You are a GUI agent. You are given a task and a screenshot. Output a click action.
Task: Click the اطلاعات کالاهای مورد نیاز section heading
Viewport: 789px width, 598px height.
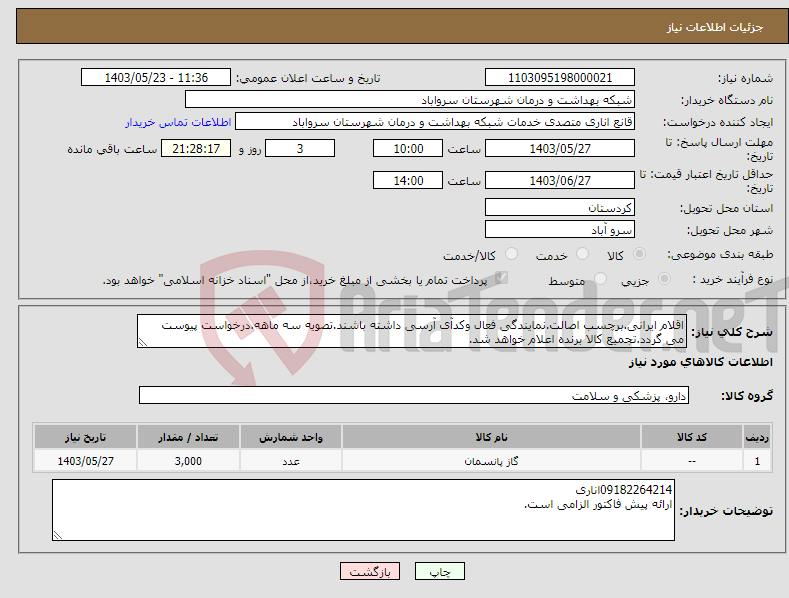[700, 362]
